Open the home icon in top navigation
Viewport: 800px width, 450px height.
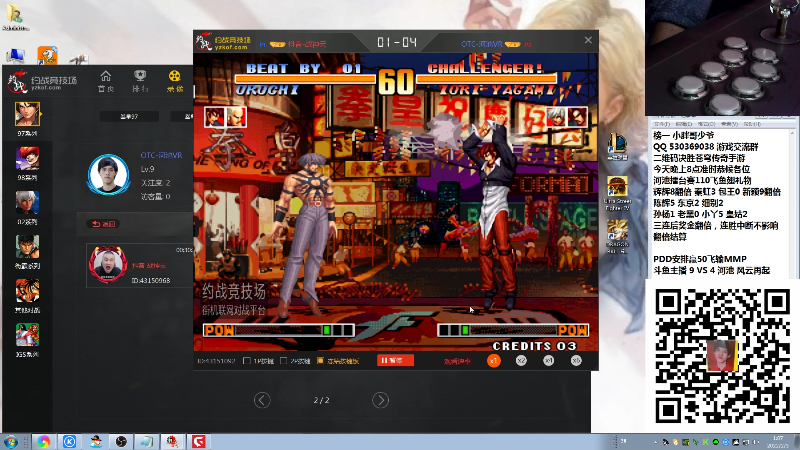click(106, 81)
